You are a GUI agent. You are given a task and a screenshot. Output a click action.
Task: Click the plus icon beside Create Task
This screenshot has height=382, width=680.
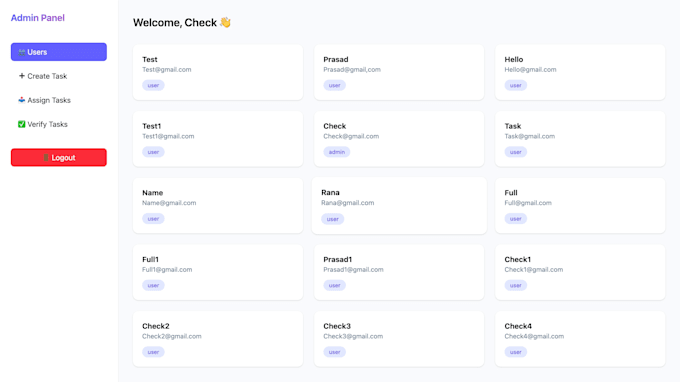click(x=22, y=76)
